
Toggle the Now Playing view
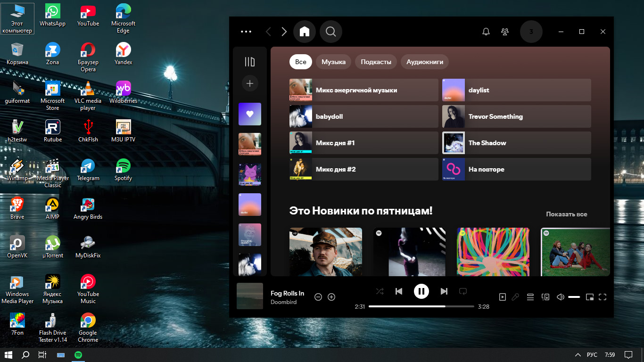[x=503, y=297]
